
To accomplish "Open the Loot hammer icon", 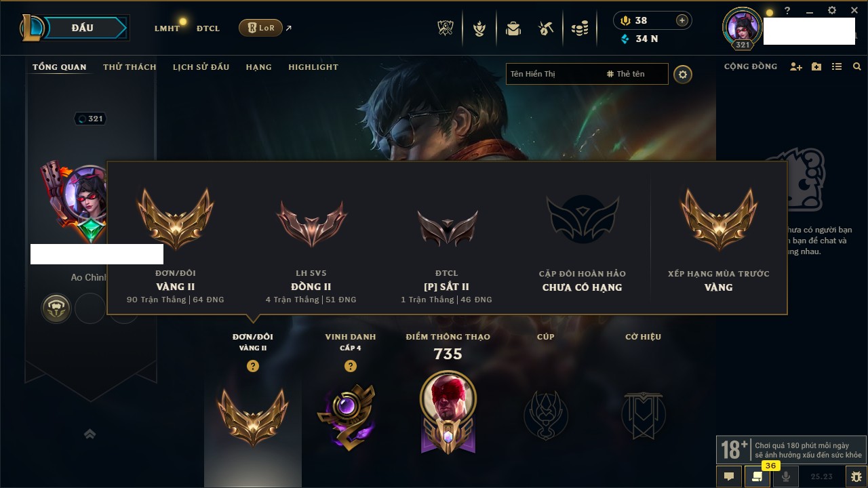I will click(547, 28).
